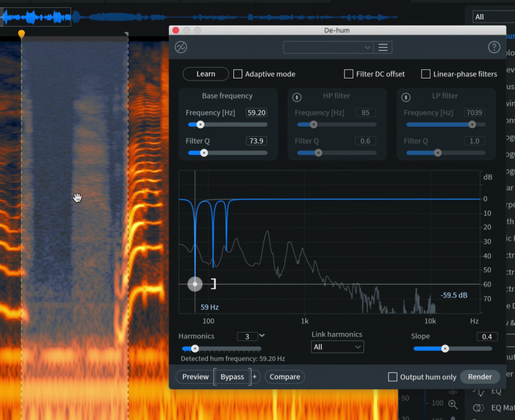Enable Adaptive mode checkbox
515x420 pixels.
(x=238, y=74)
